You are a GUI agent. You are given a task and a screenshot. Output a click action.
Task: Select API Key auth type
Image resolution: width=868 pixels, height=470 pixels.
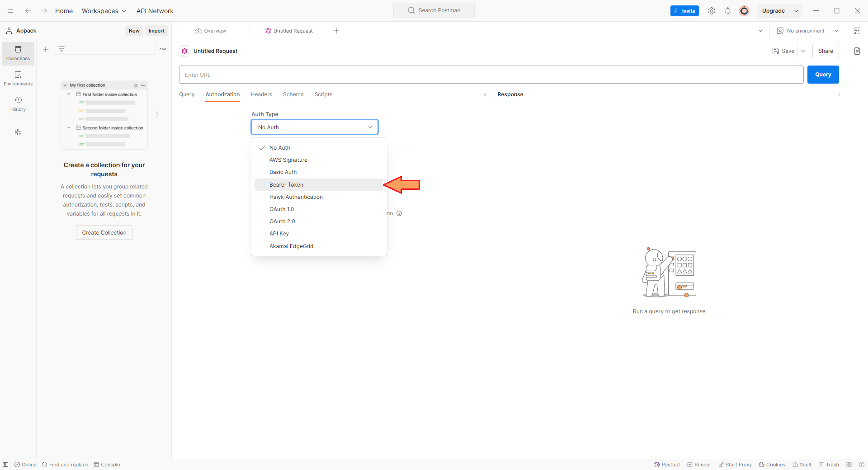(319, 234)
